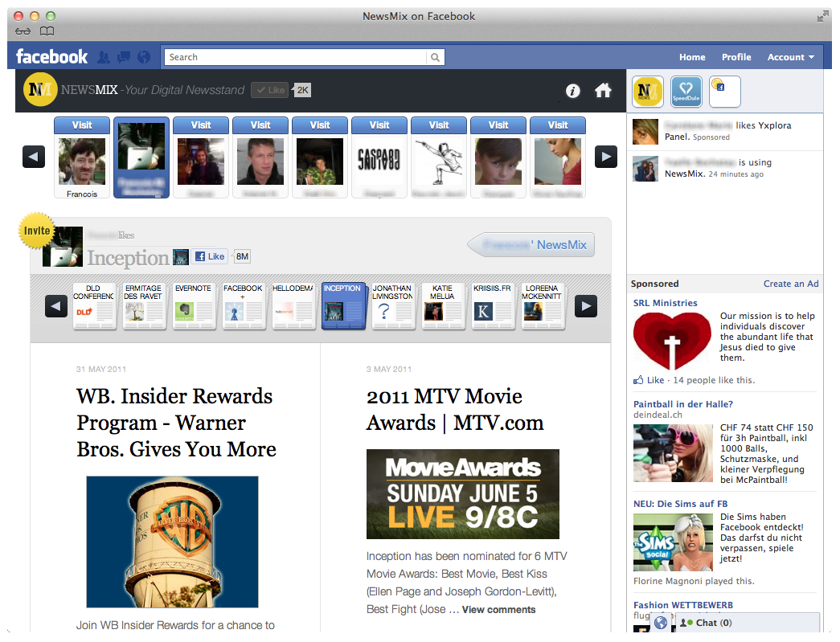Click the SRL Ministries heart image

(x=672, y=341)
